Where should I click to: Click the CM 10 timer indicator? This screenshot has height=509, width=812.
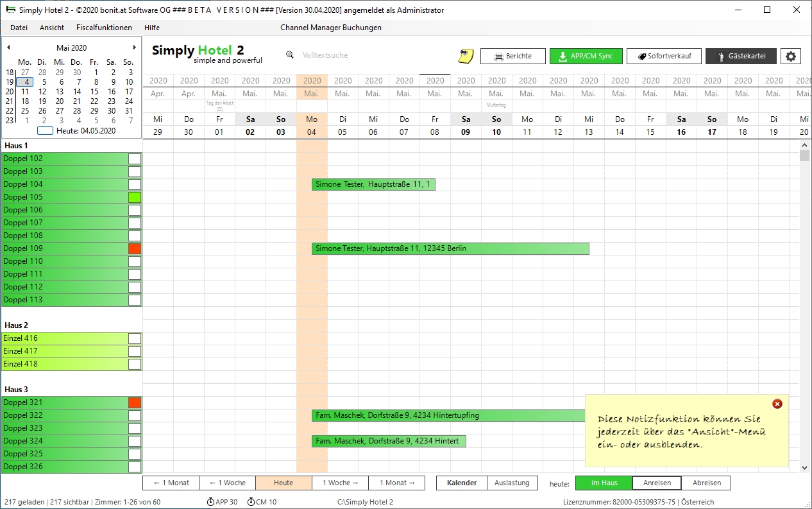pyautogui.click(x=262, y=502)
